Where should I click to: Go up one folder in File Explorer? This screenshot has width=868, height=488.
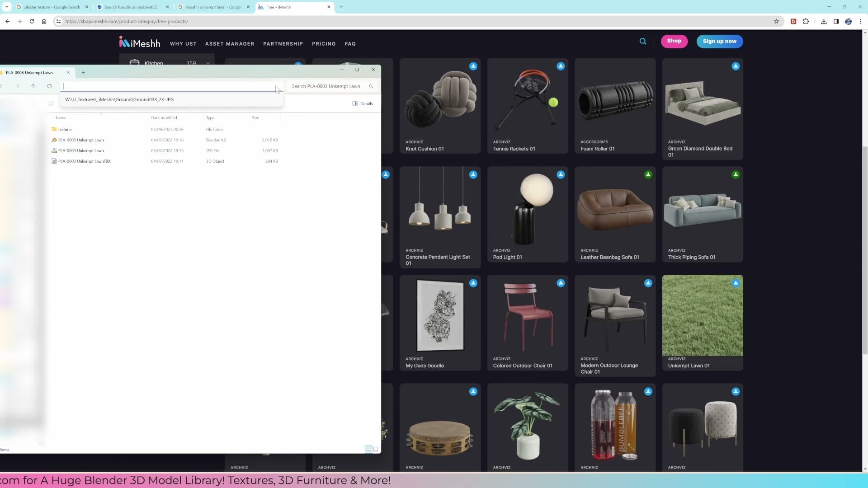click(x=33, y=86)
